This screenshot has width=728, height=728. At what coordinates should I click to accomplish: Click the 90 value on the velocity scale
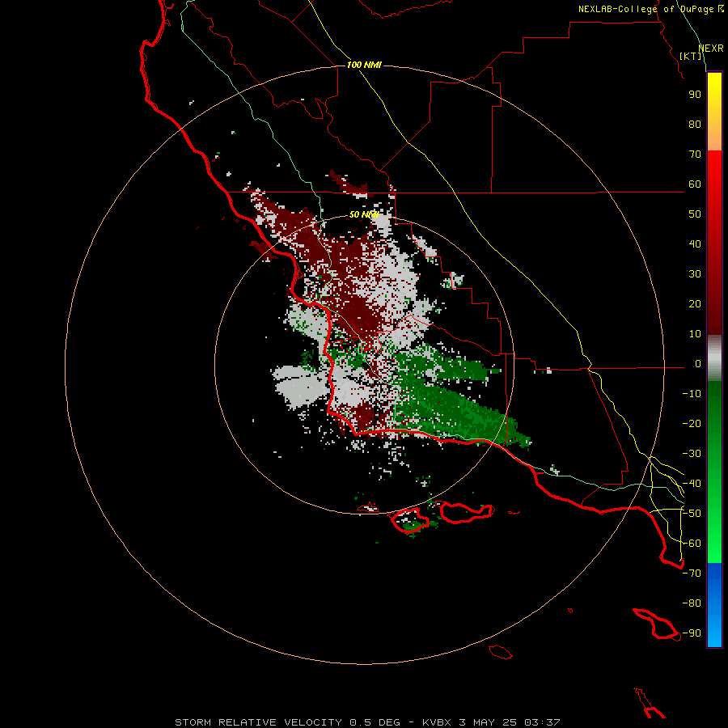point(695,95)
